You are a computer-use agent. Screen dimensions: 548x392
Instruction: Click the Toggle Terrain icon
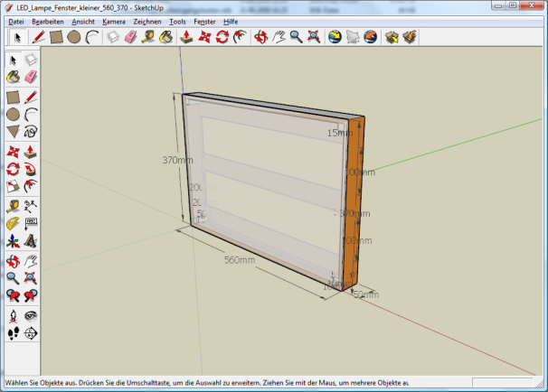click(x=353, y=37)
